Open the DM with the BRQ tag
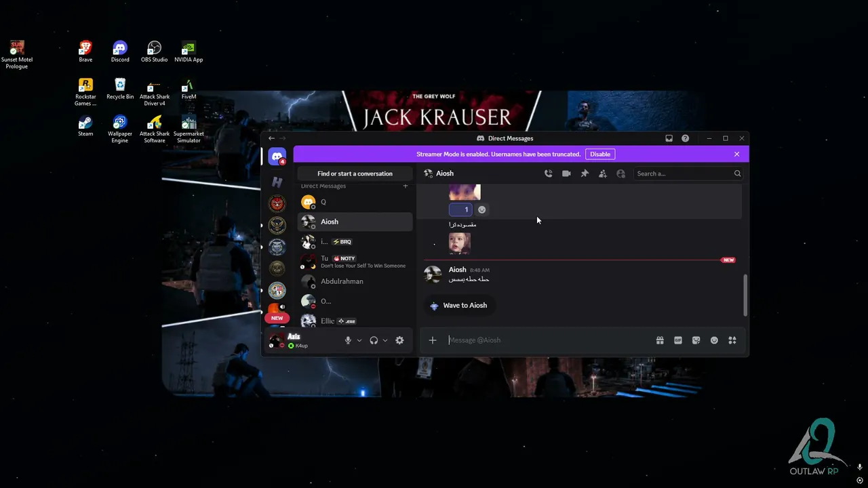The width and height of the screenshot is (868, 488). [x=355, y=242]
